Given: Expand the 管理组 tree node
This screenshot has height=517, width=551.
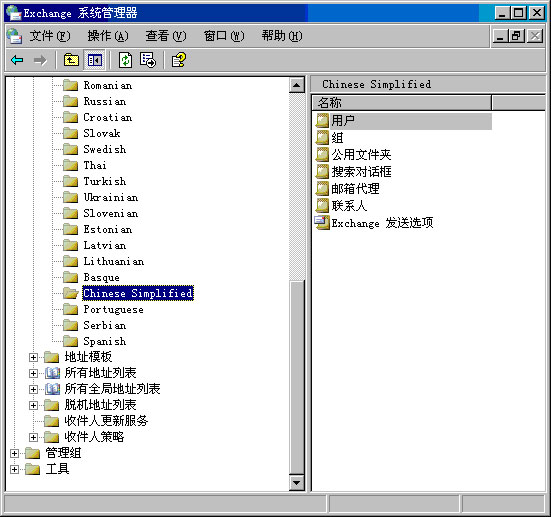Looking at the screenshot, I should point(14,453).
